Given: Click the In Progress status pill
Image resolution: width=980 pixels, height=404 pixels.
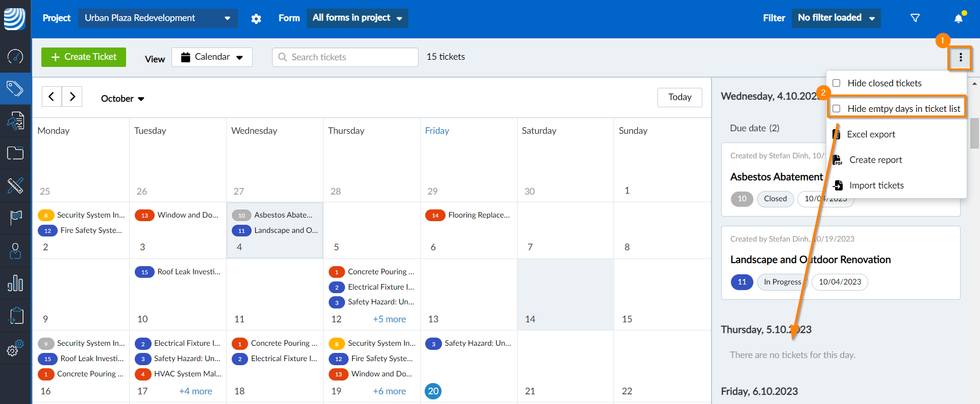Looking at the screenshot, I should click(782, 282).
